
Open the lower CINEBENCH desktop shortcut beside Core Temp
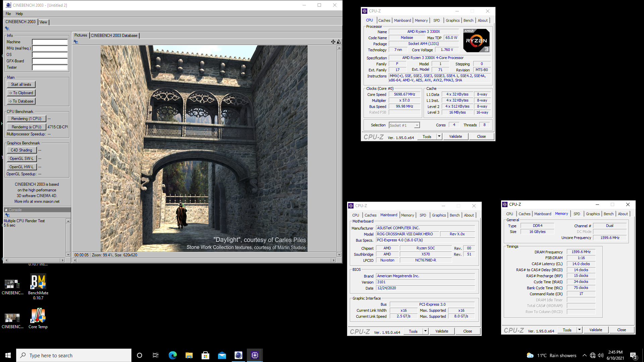12,320
